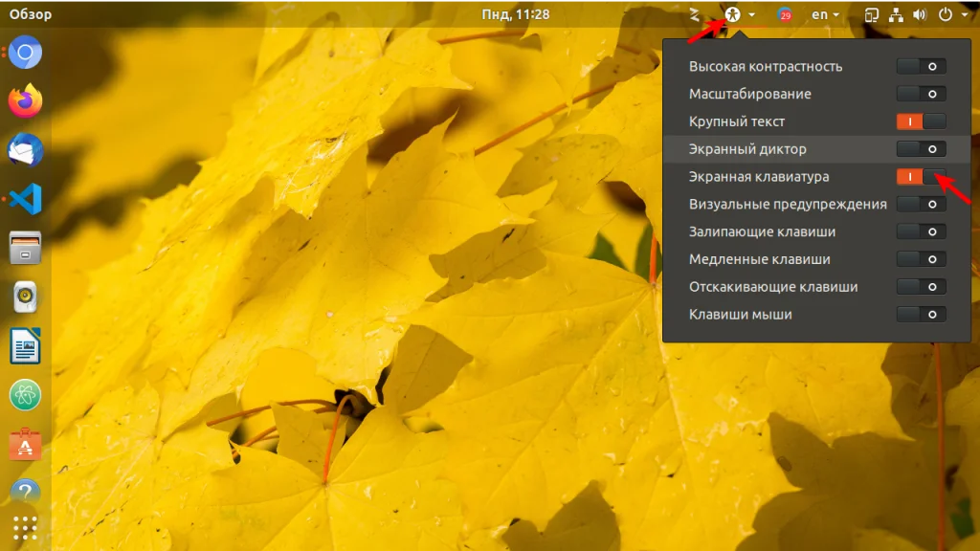Toggle Высокая контрастность switch
980x551 pixels.
(921, 66)
